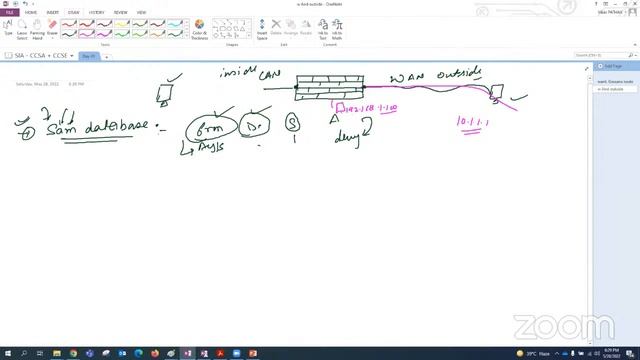640x360 pixels.
Task: Click the page vertical scrollbar up arrow
Action: pos(590,78)
